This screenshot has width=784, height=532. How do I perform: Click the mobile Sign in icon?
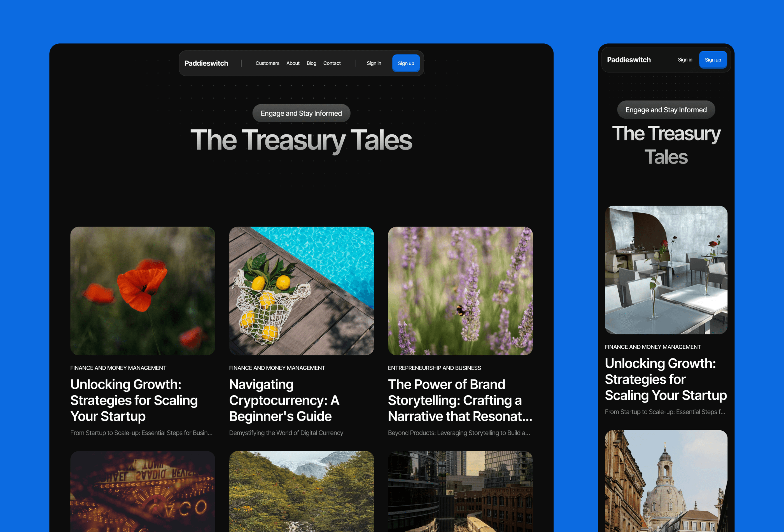click(x=684, y=59)
